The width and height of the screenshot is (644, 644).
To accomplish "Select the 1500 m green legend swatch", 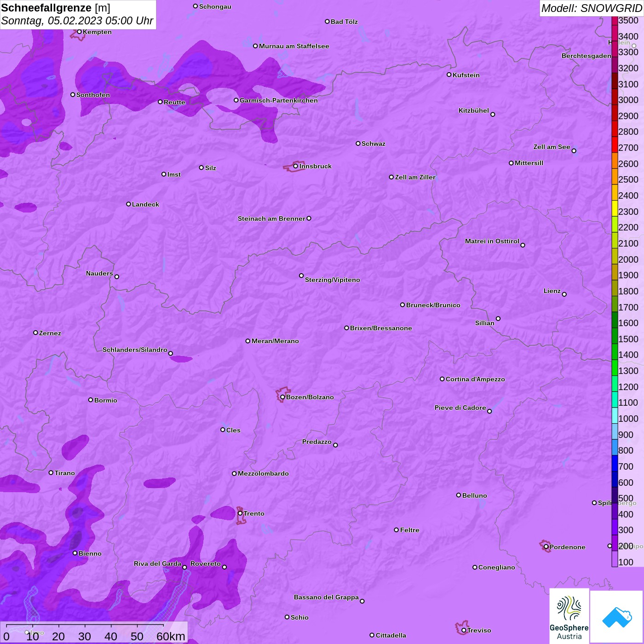I will point(615,336).
